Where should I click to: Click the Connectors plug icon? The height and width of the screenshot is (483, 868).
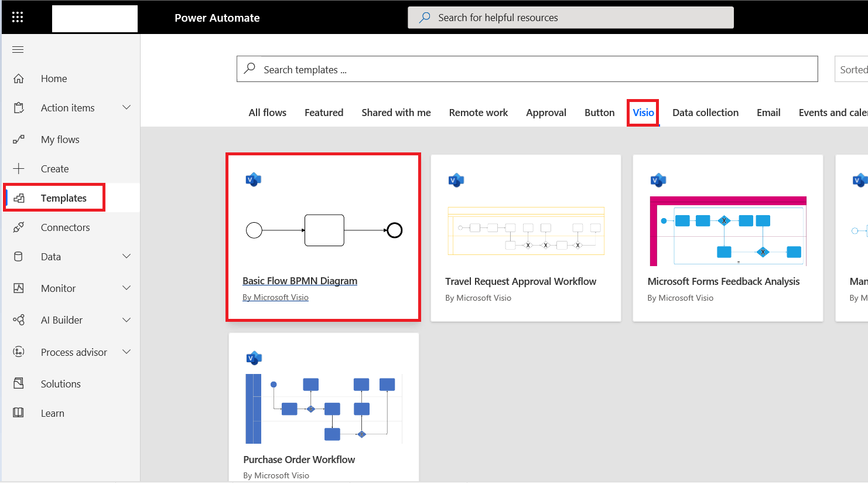[19, 227]
